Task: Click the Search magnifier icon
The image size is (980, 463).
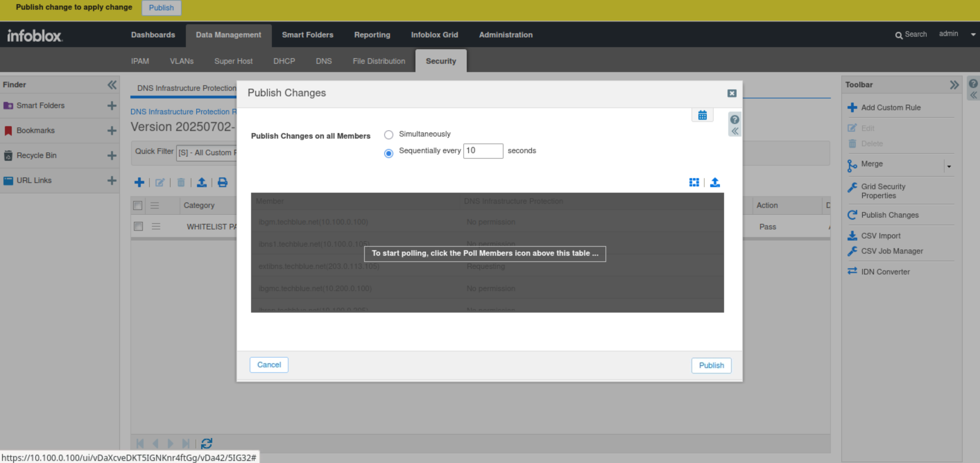Action: tap(899, 35)
